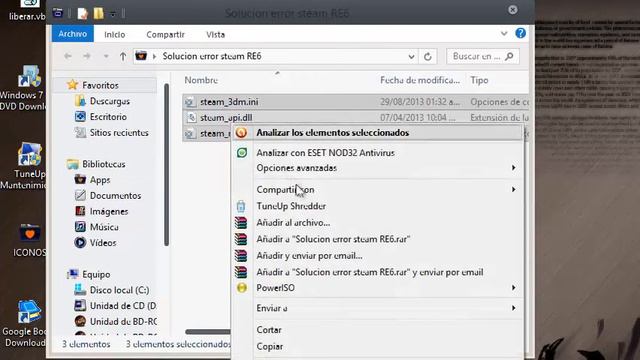Open Favoritos in navigation pane
The width and height of the screenshot is (640, 360).
(100, 85)
